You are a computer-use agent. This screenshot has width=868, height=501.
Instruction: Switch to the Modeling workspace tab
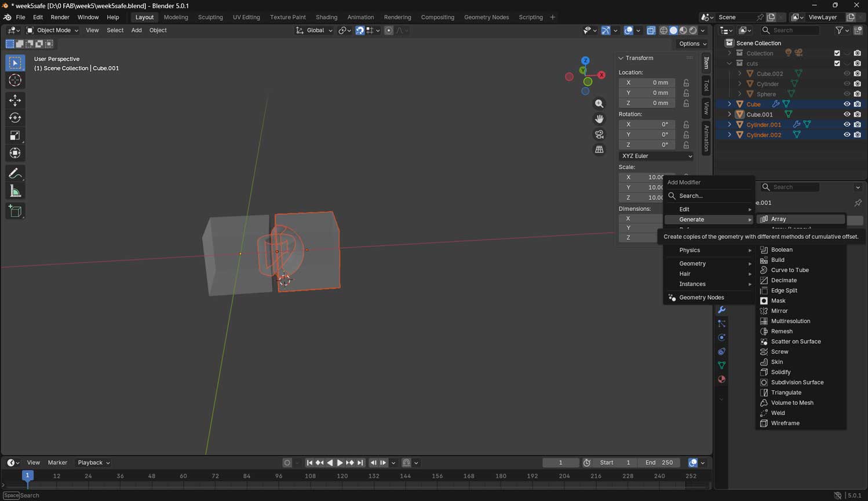pyautogui.click(x=176, y=17)
